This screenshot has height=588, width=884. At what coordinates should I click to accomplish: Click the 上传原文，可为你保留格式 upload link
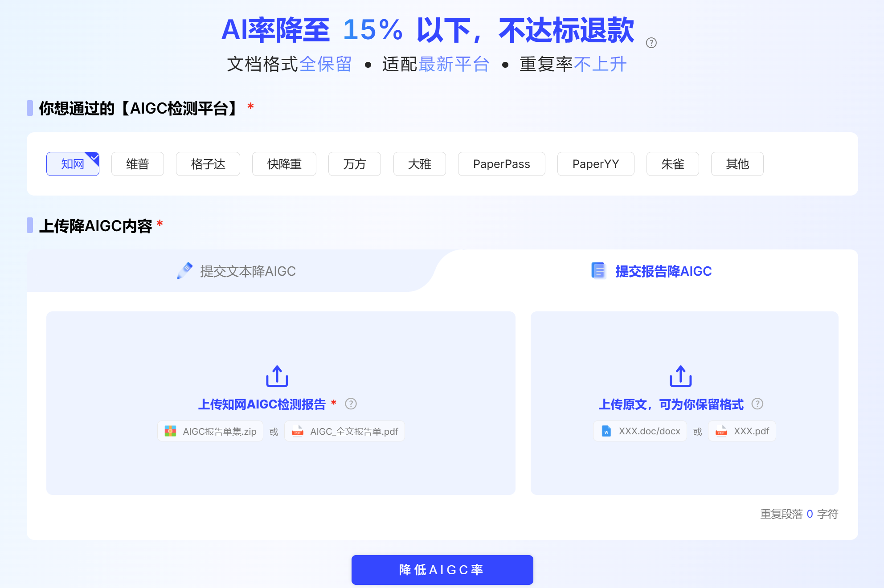click(x=671, y=404)
